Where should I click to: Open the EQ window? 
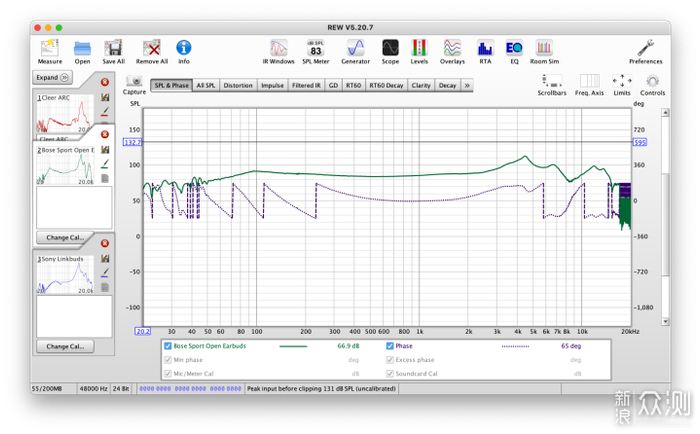(x=514, y=47)
